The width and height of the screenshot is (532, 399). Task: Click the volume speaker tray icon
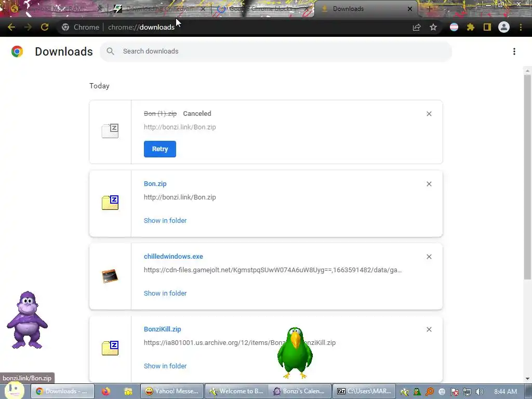[480, 392]
